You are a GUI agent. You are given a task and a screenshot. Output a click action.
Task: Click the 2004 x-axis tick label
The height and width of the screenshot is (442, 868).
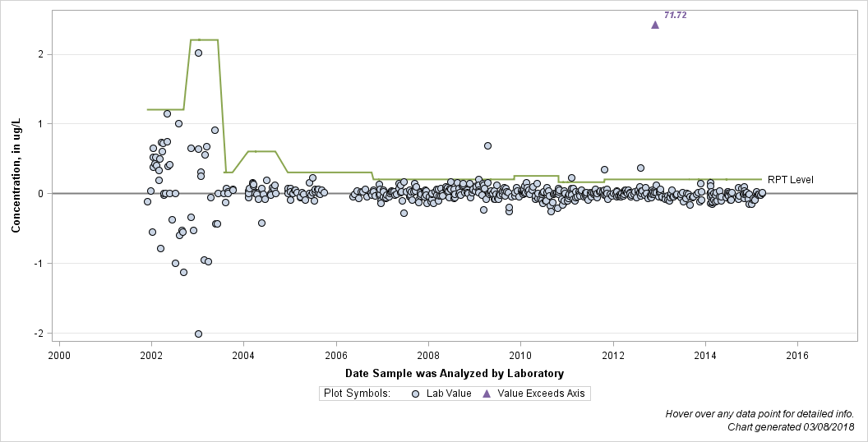pyautogui.click(x=243, y=356)
